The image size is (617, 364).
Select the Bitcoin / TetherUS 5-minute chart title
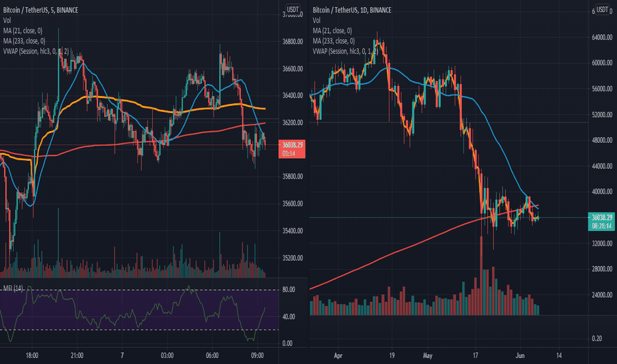[40, 10]
